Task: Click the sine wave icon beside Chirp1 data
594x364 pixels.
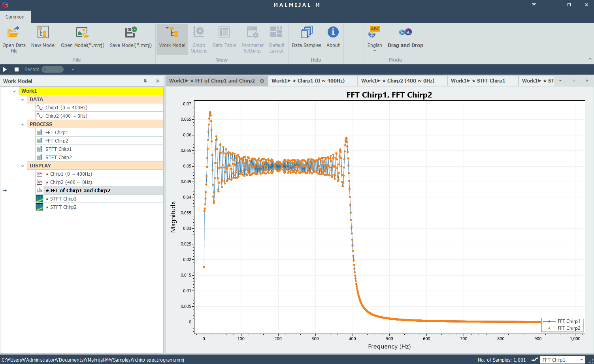Action: [40, 108]
